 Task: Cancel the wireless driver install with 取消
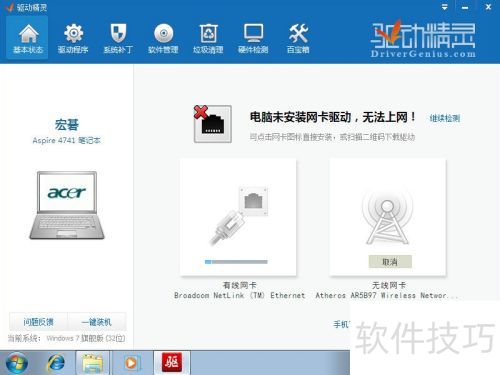coord(390,262)
